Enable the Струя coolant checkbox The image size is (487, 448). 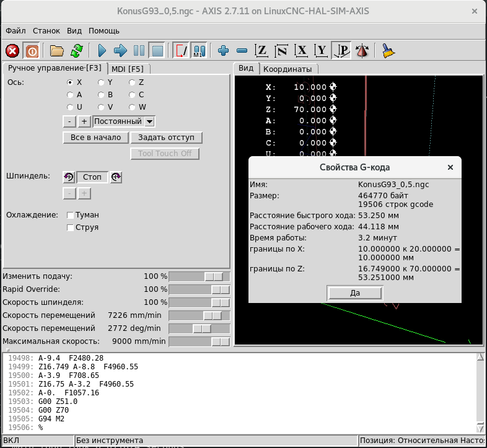71,227
